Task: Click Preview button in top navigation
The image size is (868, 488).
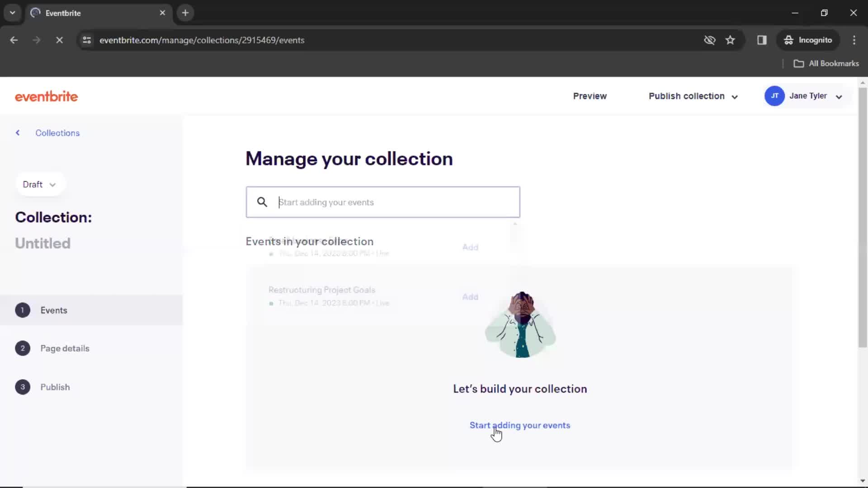Action: point(590,96)
